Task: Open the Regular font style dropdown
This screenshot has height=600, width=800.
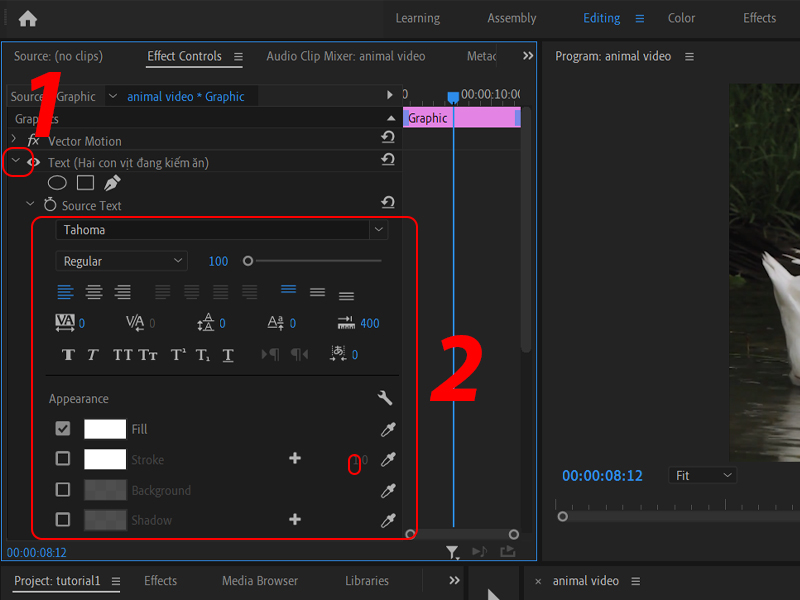Action: point(120,260)
